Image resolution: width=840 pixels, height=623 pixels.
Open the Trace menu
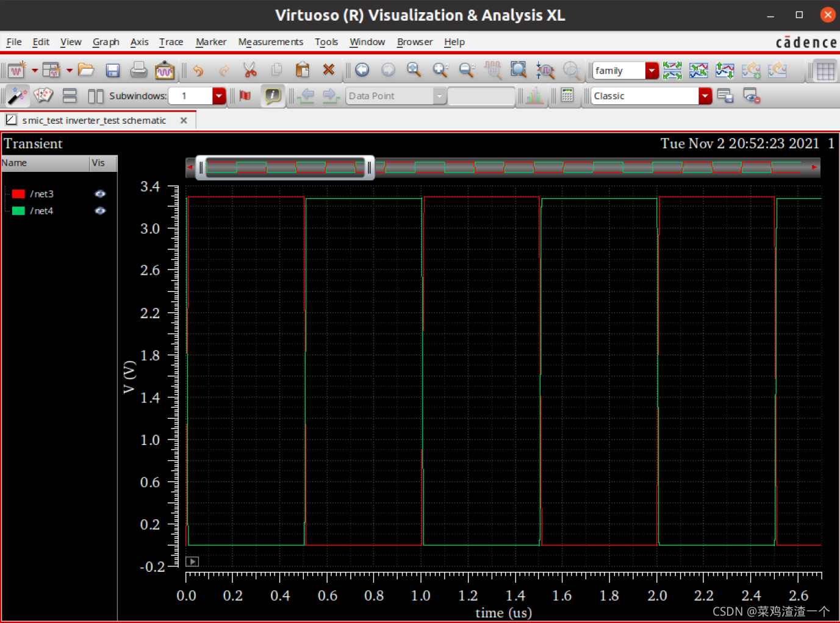pyautogui.click(x=171, y=41)
